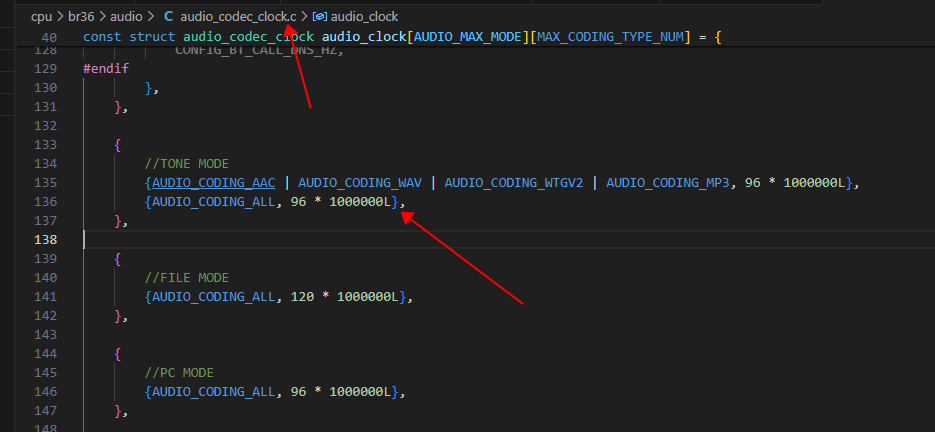Select line number 129
935x432 pixels.
click(x=45, y=69)
